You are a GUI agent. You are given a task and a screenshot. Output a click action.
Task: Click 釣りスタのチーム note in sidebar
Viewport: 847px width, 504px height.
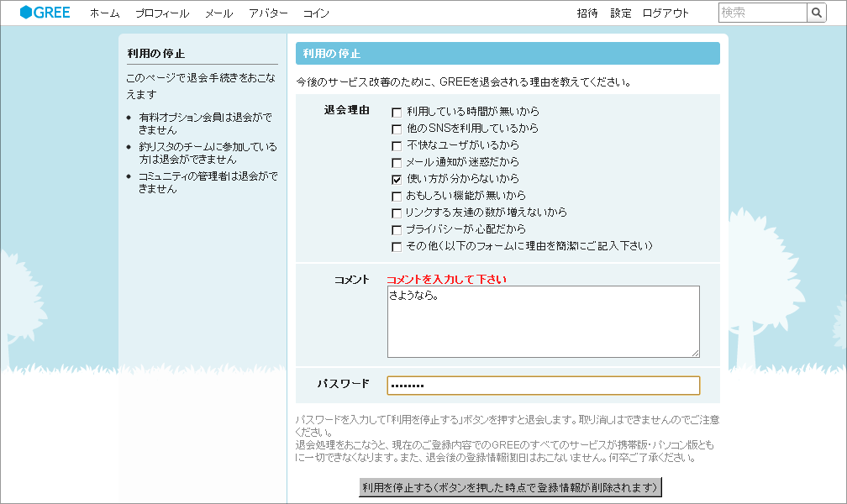point(208,153)
